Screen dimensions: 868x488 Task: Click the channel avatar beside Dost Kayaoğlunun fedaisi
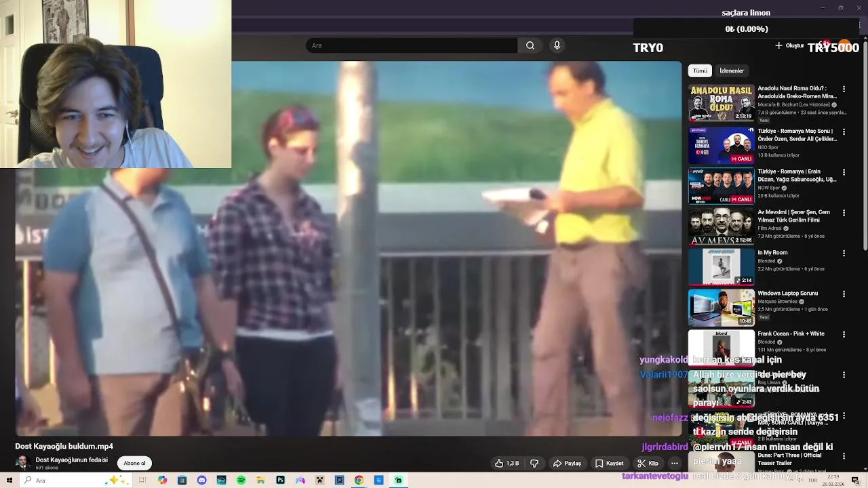23,463
